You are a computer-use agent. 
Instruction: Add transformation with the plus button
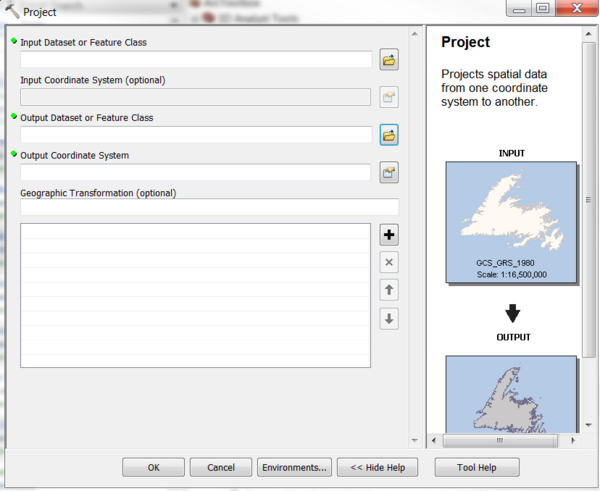[389, 235]
